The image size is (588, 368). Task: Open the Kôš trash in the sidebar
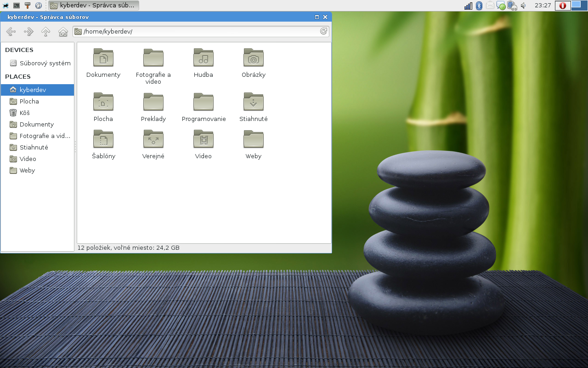coord(37,113)
